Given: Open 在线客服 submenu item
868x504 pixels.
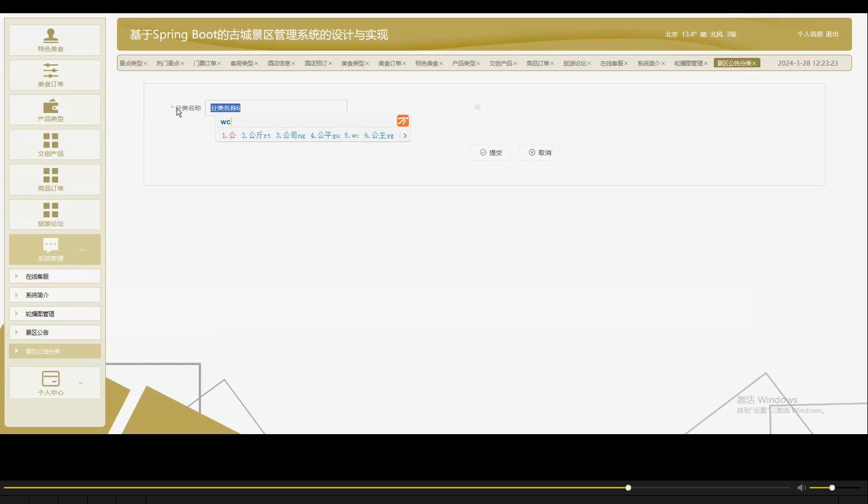Looking at the screenshot, I should coord(54,276).
